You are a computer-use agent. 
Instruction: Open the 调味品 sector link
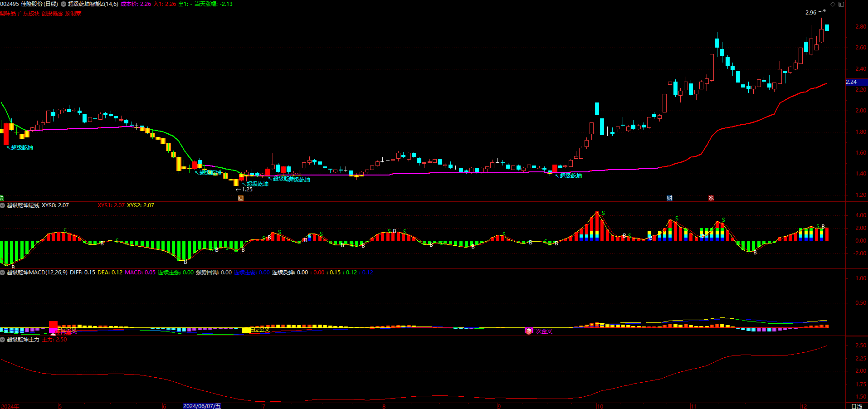coord(8,14)
